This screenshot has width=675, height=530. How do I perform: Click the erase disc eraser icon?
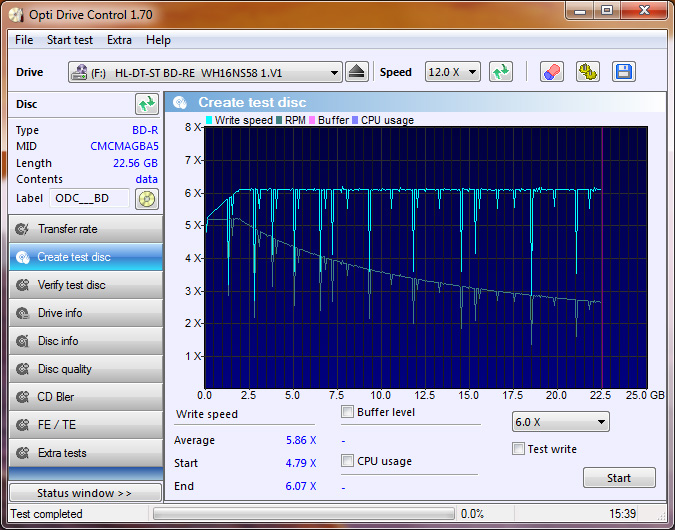(551, 72)
